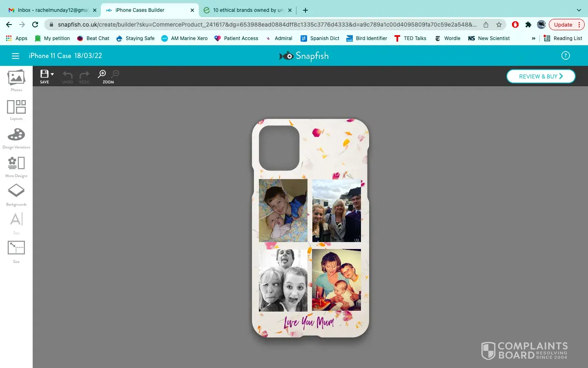Image resolution: width=588 pixels, height=368 pixels.
Task: Redo the last action
Action: [84, 76]
